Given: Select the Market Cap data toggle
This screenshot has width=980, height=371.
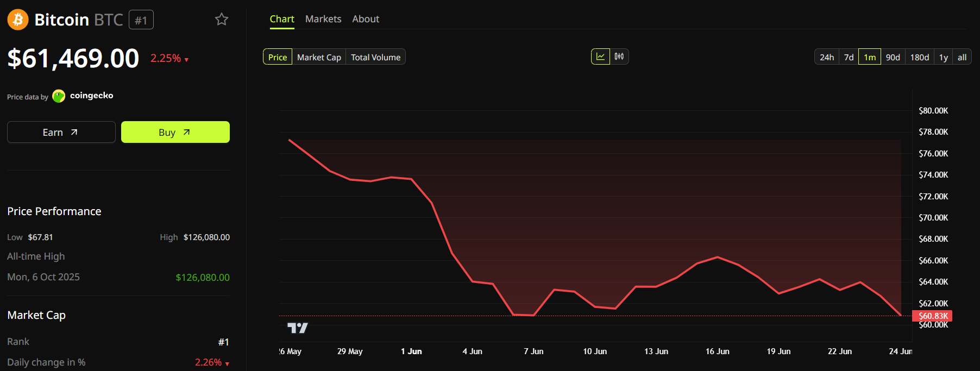Looking at the screenshot, I should pos(319,57).
